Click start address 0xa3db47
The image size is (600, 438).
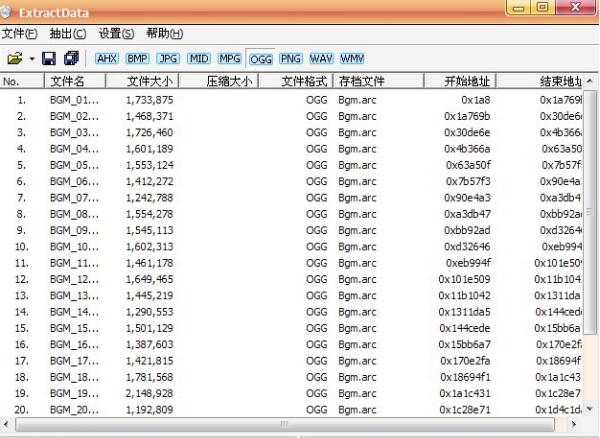coord(467,214)
